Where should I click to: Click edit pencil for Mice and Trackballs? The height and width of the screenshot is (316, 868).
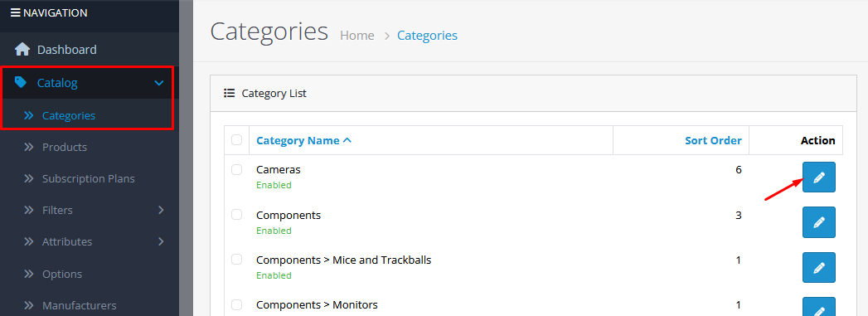[819, 268]
